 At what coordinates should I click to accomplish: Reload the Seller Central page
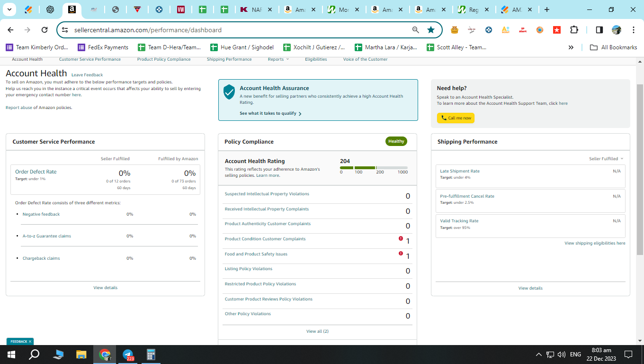[45, 30]
